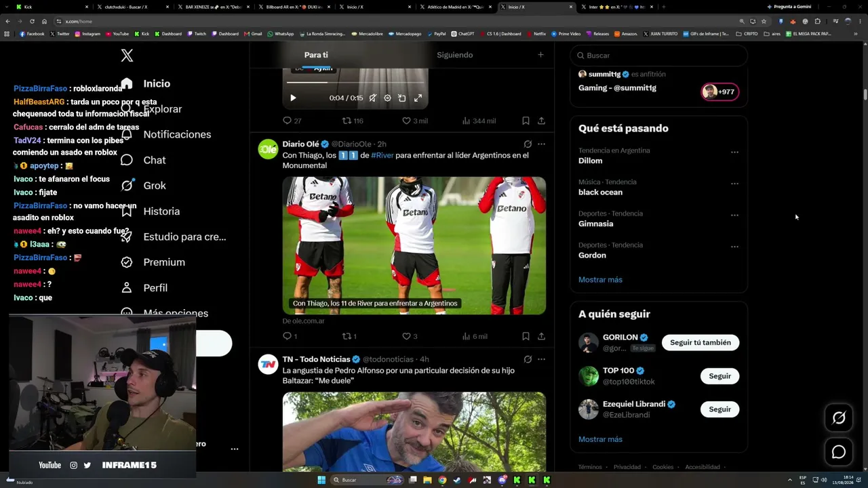Click the plus icon beside Siguiendo
Screen dimensions: 868x488
(x=540, y=55)
